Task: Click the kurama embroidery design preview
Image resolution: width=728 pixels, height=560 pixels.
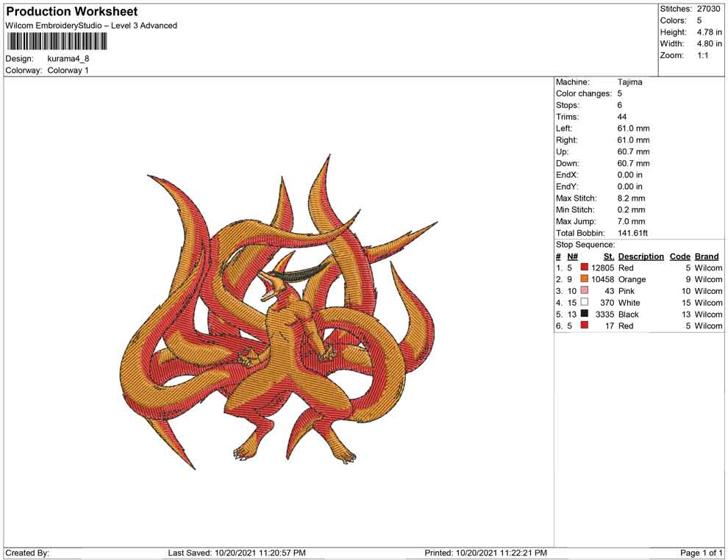Action: 278,312
